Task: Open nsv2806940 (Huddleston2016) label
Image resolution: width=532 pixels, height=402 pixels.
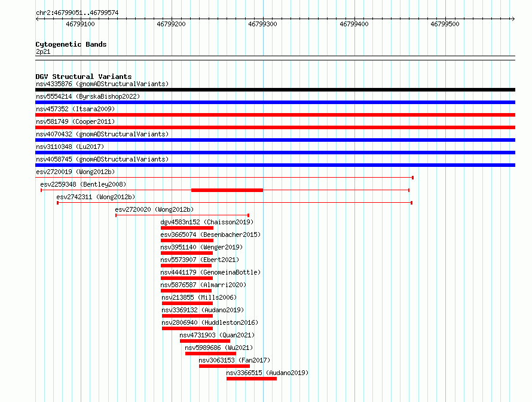Action: click(210, 322)
